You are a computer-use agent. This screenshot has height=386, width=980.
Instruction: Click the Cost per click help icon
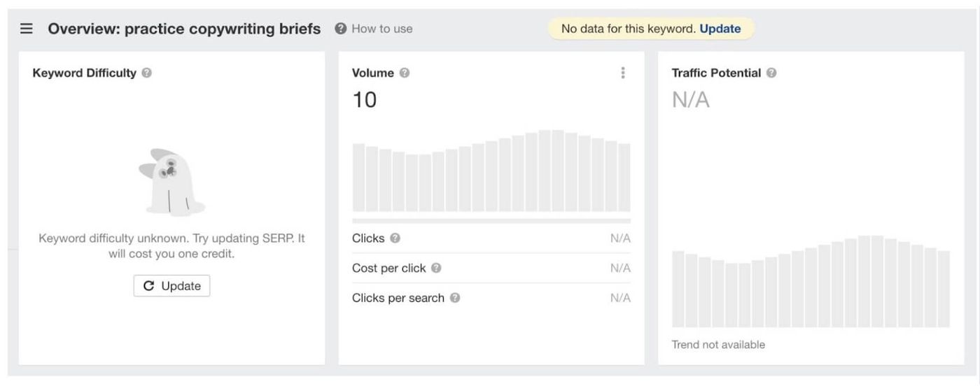[436, 268]
